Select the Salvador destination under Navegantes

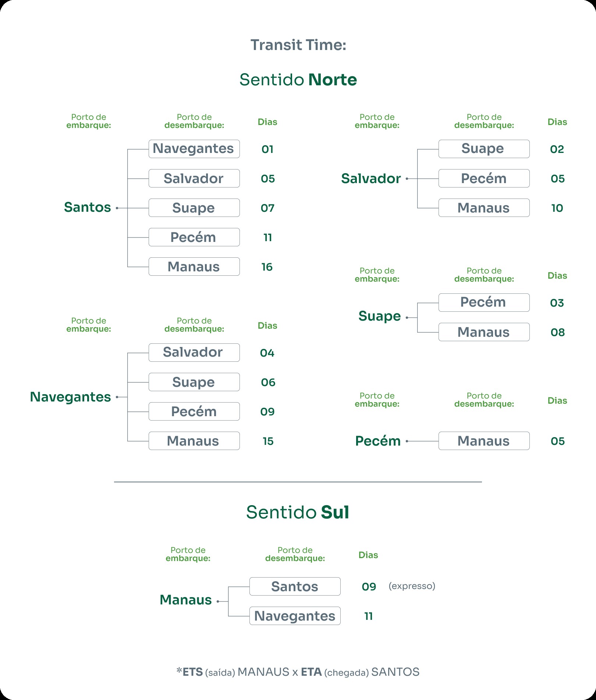pos(194,353)
